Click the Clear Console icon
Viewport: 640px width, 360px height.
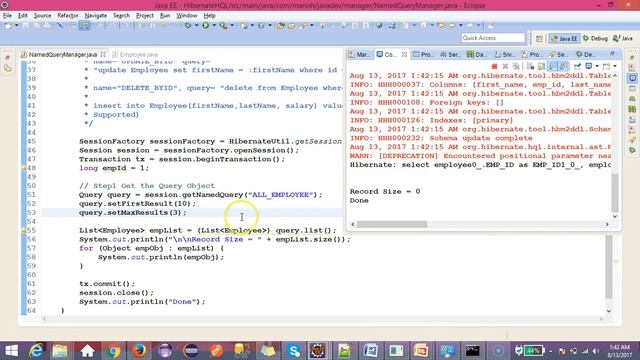530,66
